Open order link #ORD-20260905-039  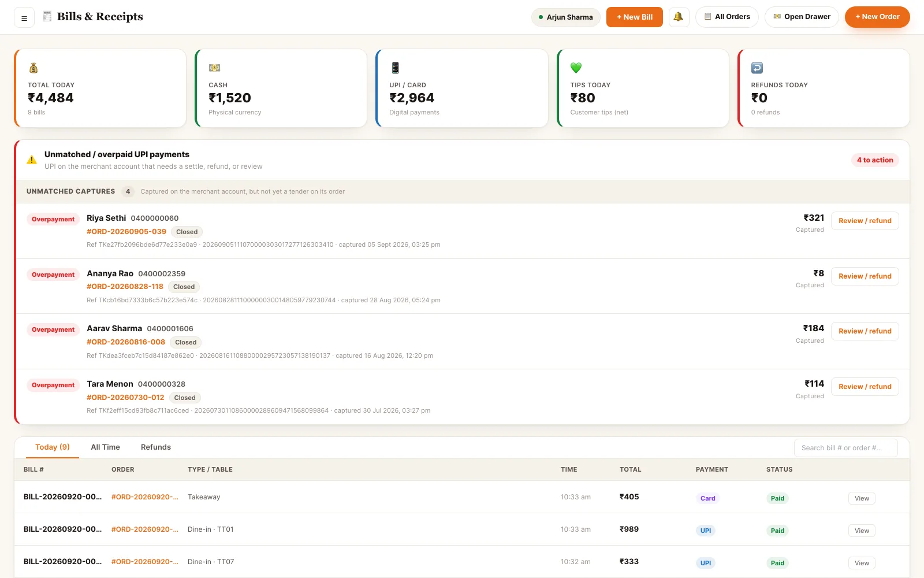(x=126, y=231)
